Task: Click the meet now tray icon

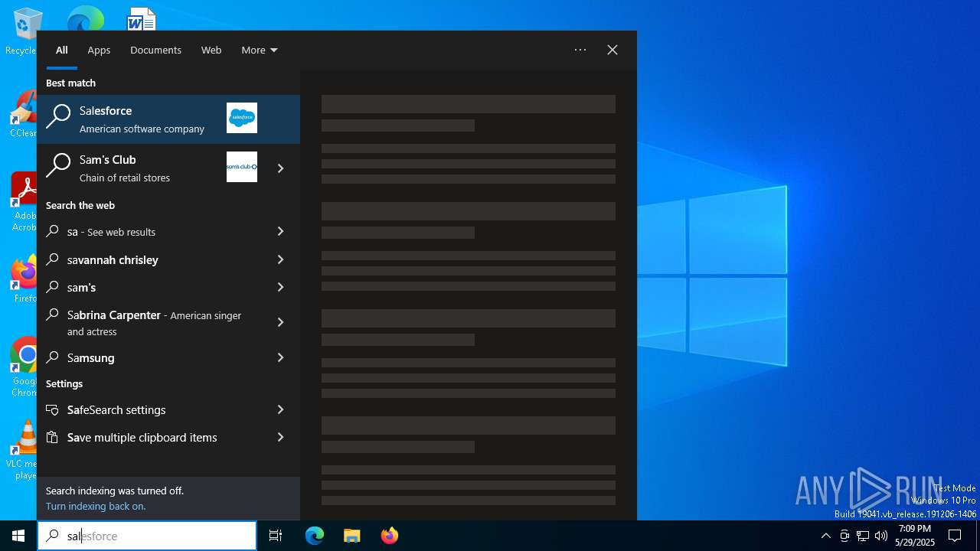Action: 844,536
